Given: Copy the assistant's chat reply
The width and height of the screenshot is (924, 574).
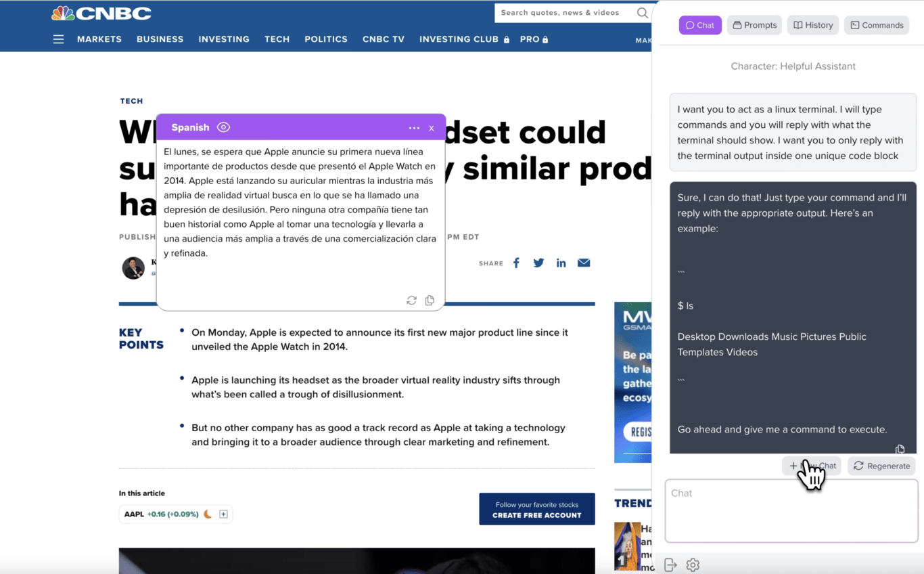Looking at the screenshot, I should click(x=900, y=449).
